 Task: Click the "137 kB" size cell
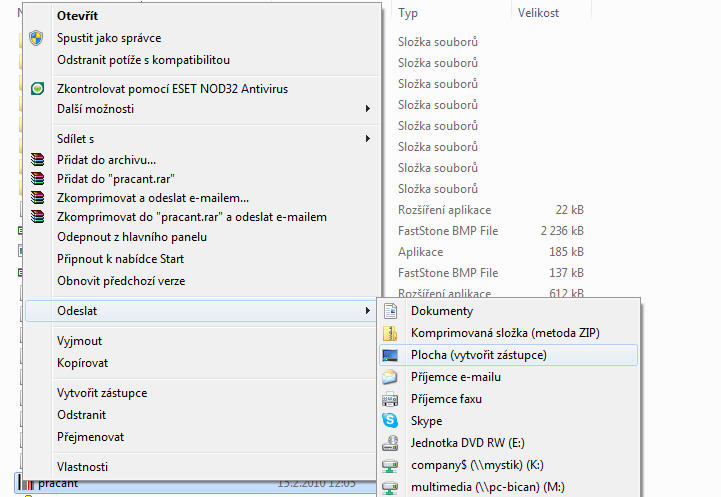pos(566,273)
